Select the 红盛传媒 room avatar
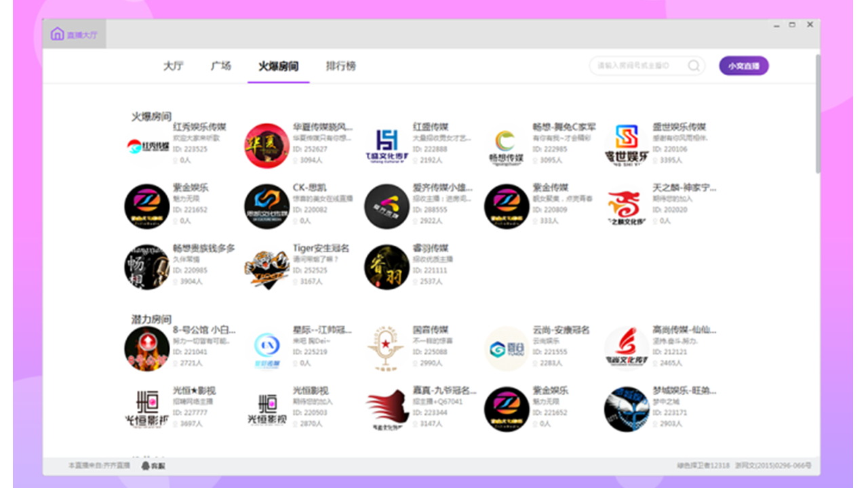Viewport: 868px width, 488px height. click(387, 146)
